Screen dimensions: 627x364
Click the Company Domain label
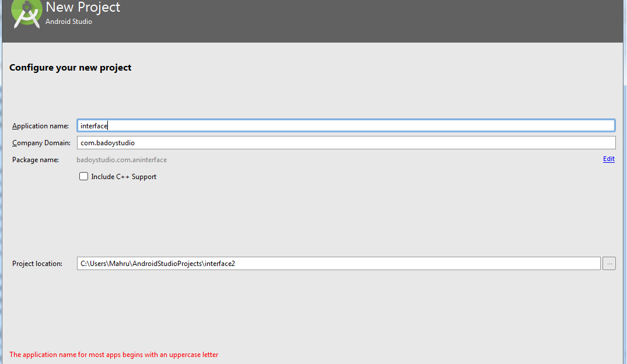pyautogui.click(x=41, y=143)
